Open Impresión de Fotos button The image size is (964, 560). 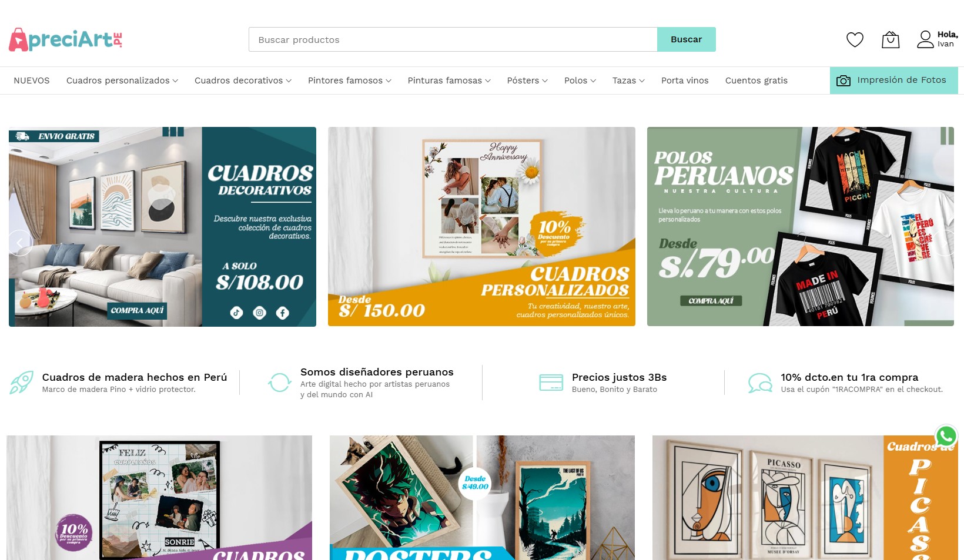[x=894, y=80]
